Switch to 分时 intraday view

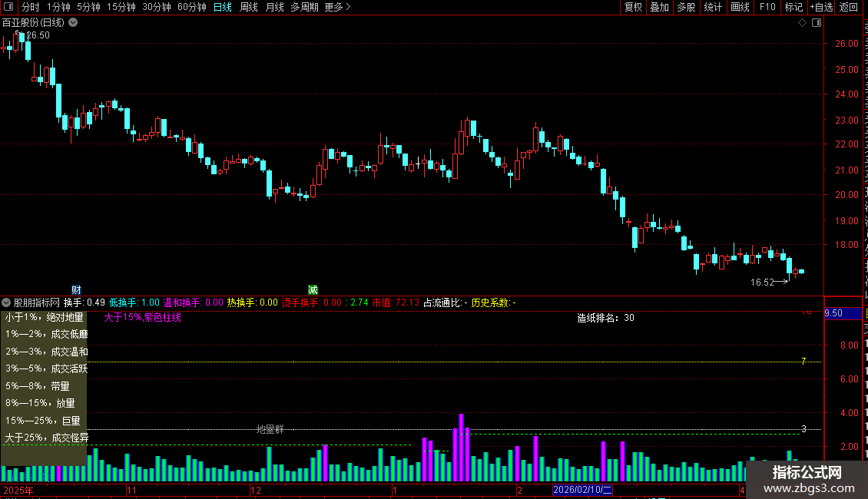click(31, 7)
